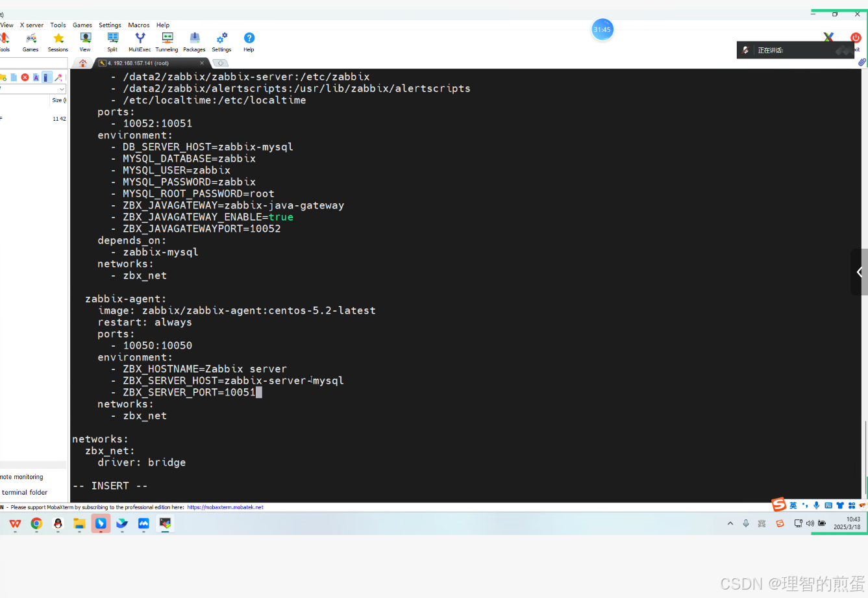Viewport: 868px width, 598px height.
Task: Click the 'terminal folder' sidebar text
Action: [x=25, y=492]
